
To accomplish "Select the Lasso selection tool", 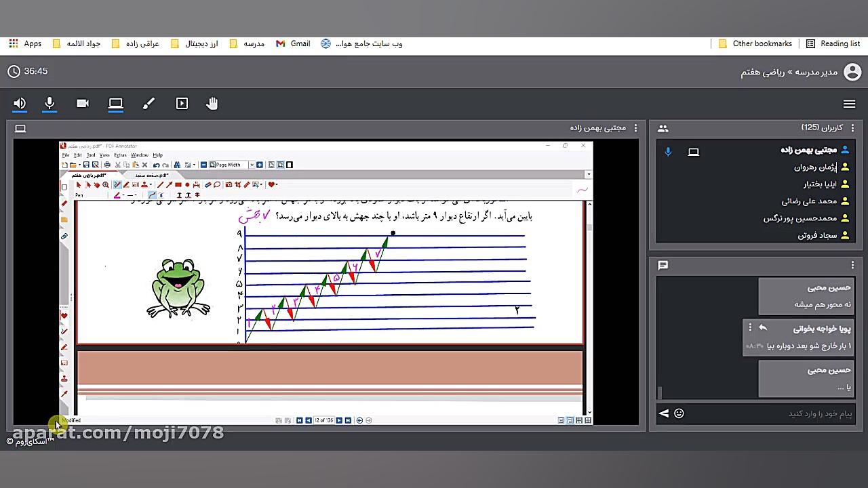I will (217, 184).
